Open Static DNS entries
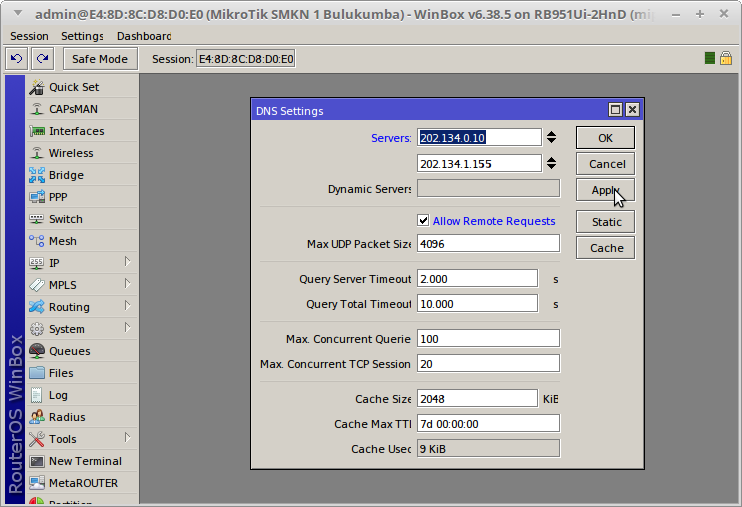742x507 pixels. [x=605, y=222]
